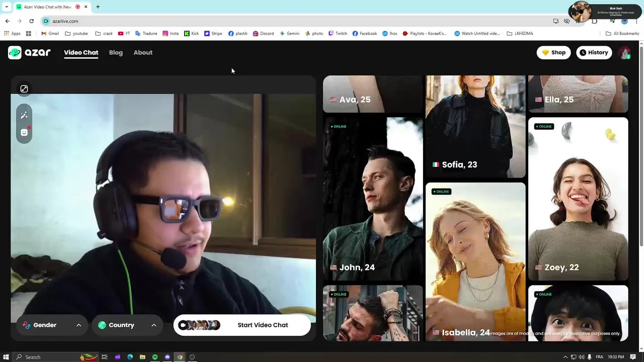Open the History button
Viewport: 644px width, 362px height.
tap(594, 52)
